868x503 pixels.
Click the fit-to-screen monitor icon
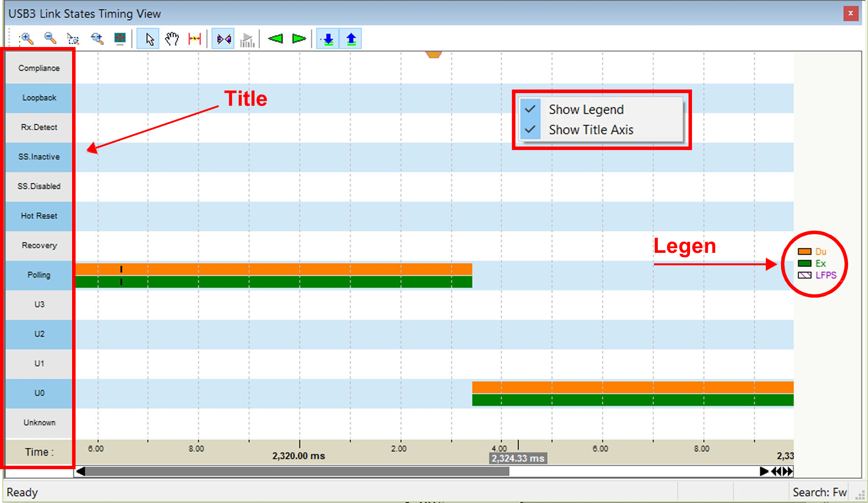(120, 39)
